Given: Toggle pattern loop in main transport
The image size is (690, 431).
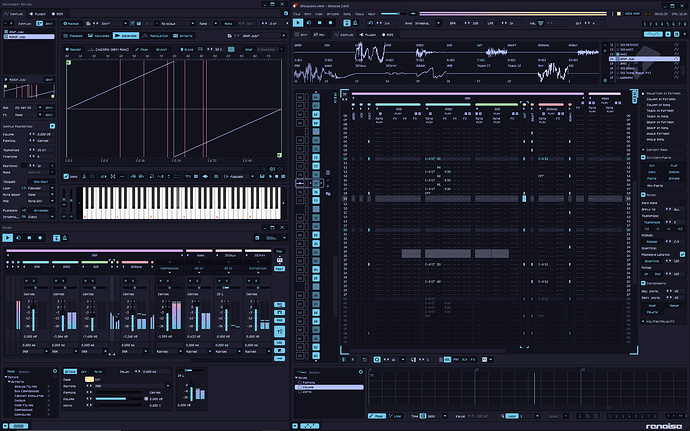Looking at the screenshot, I should 309,23.
